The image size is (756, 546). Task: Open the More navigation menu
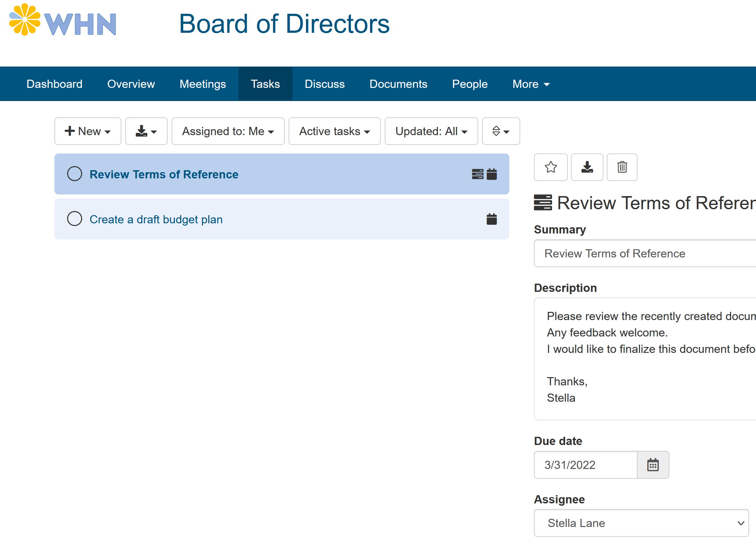[530, 84]
